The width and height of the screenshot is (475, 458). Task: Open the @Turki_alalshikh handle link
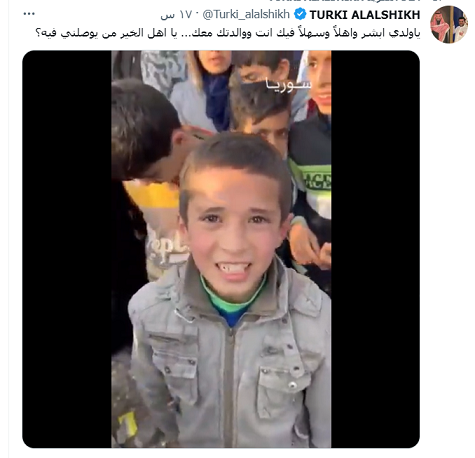(x=246, y=14)
